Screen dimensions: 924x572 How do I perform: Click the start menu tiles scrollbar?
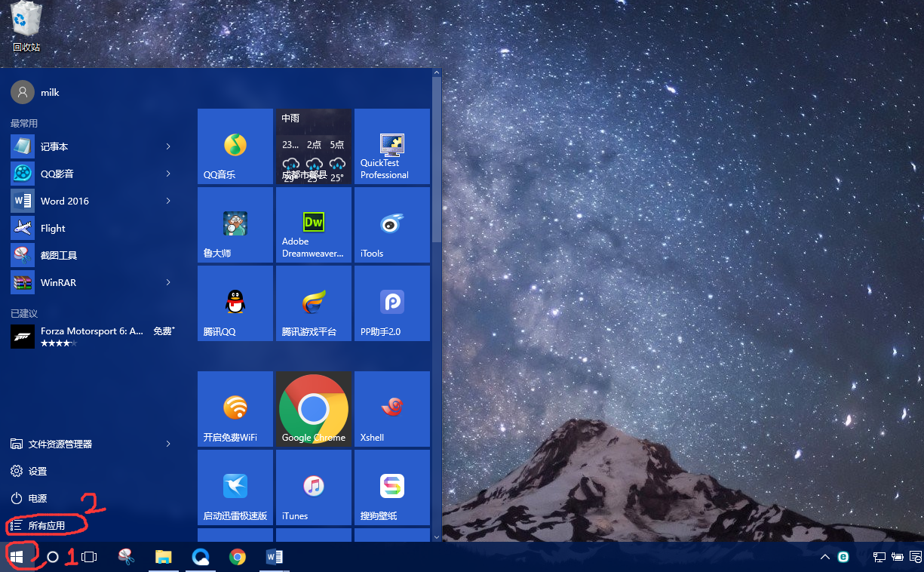pos(436,158)
